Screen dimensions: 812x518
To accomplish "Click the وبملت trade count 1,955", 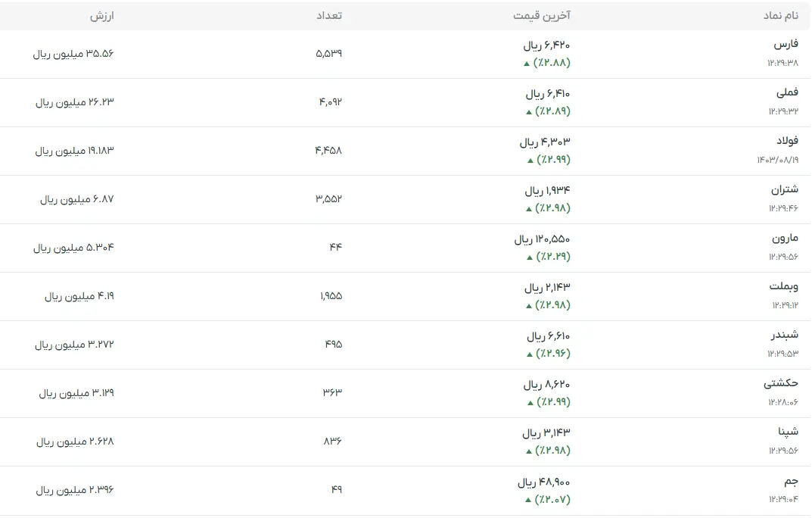I will 329,296.
